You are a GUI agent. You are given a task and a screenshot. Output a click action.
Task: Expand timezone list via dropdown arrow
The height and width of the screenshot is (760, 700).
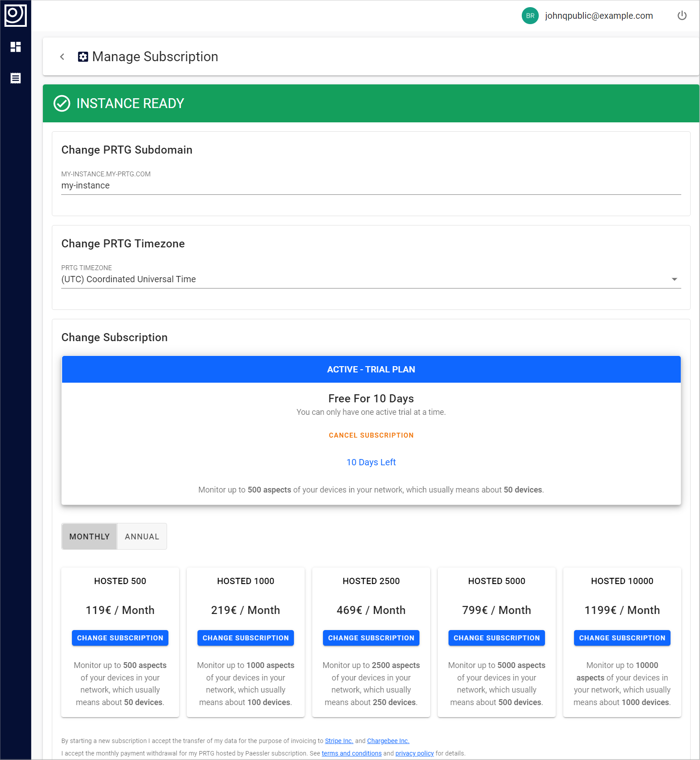[674, 279]
